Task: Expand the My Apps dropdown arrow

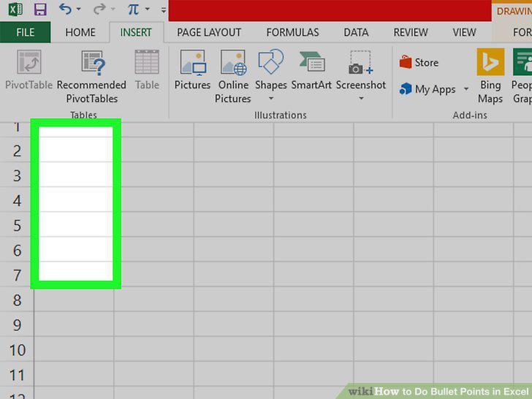Action: (x=466, y=89)
